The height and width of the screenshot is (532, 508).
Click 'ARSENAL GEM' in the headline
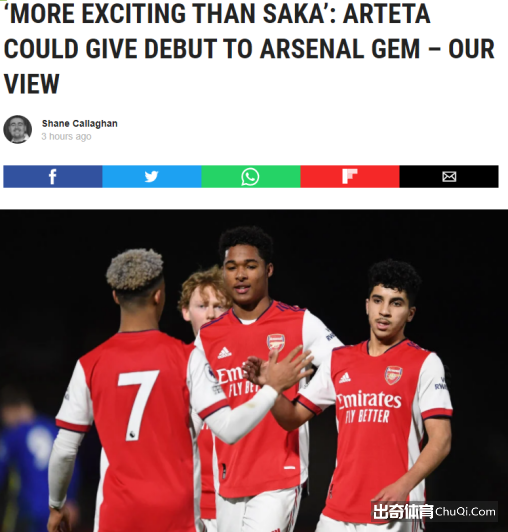(x=340, y=49)
